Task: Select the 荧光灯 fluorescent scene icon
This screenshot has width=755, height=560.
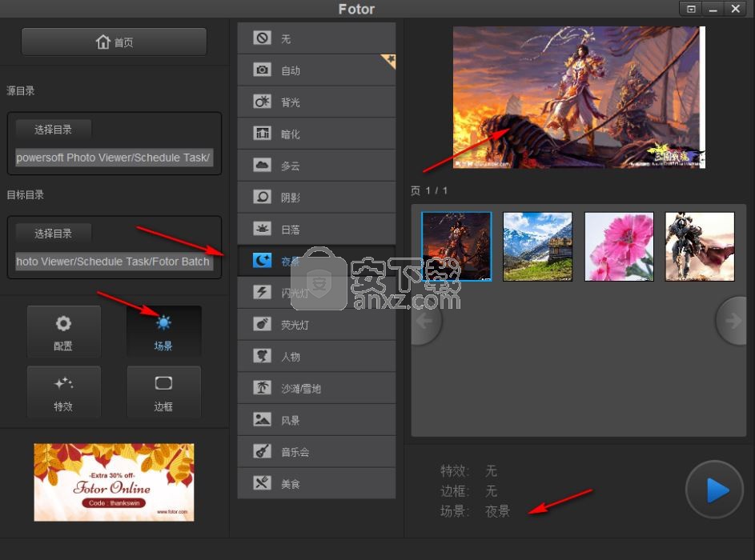Action: (262, 324)
